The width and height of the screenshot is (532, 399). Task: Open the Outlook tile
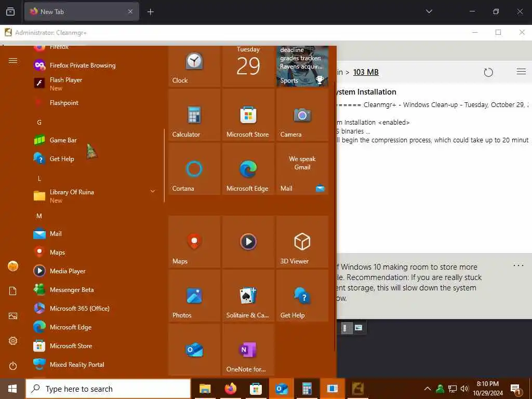point(194,350)
